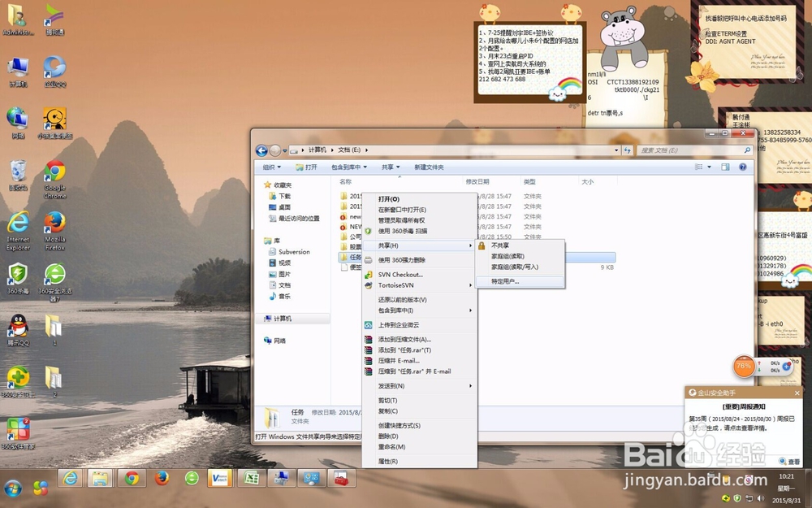This screenshot has width=812, height=508.
Task: Open 音乐 library in sidebar
Action: (284, 297)
